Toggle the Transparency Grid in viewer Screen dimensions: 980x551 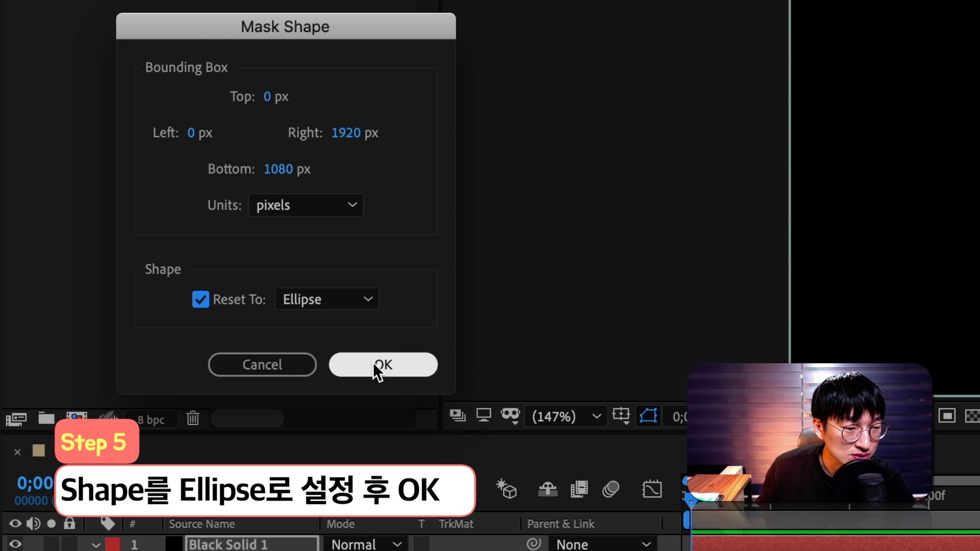click(x=972, y=416)
